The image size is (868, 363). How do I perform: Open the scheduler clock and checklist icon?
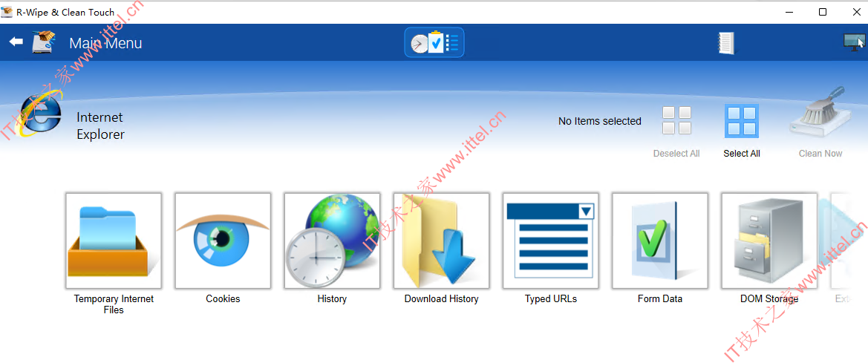[434, 42]
